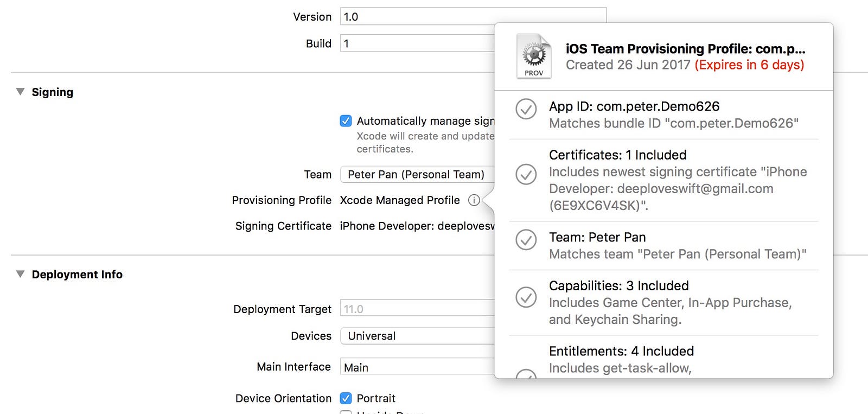Click the Signing section heading

click(x=52, y=92)
